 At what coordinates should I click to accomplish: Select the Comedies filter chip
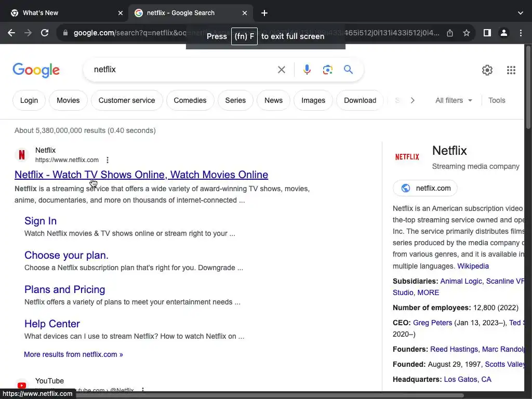pyautogui.click(x=190, y=100)
